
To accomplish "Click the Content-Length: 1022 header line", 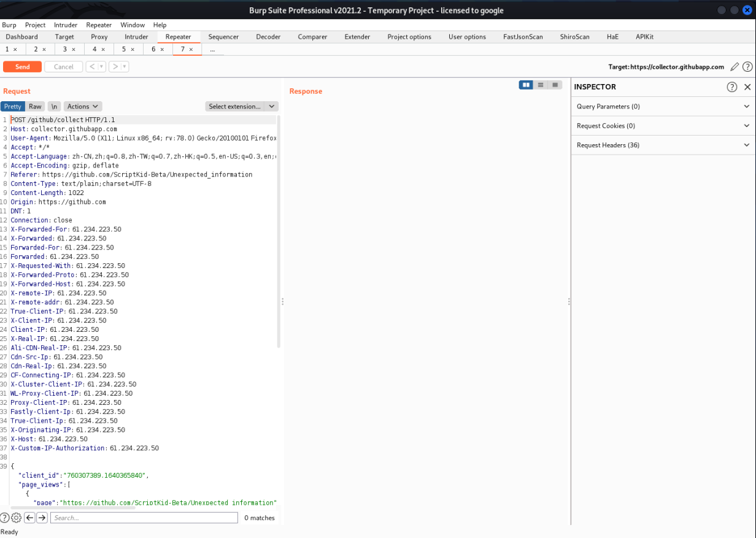I will coord(47,193).
